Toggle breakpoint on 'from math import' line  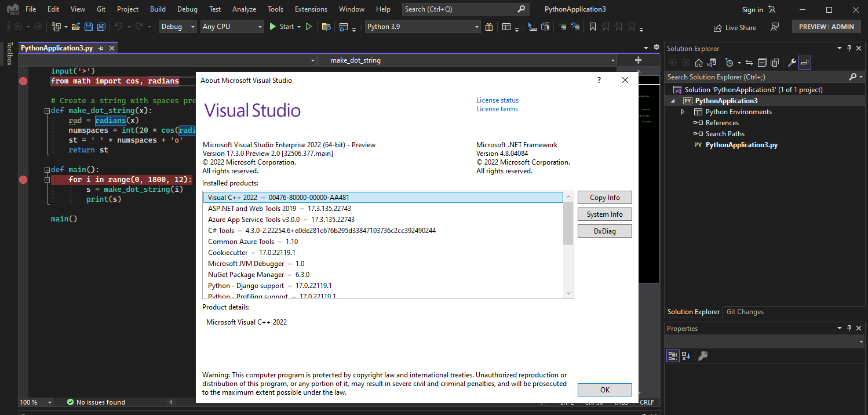[23, 81]
